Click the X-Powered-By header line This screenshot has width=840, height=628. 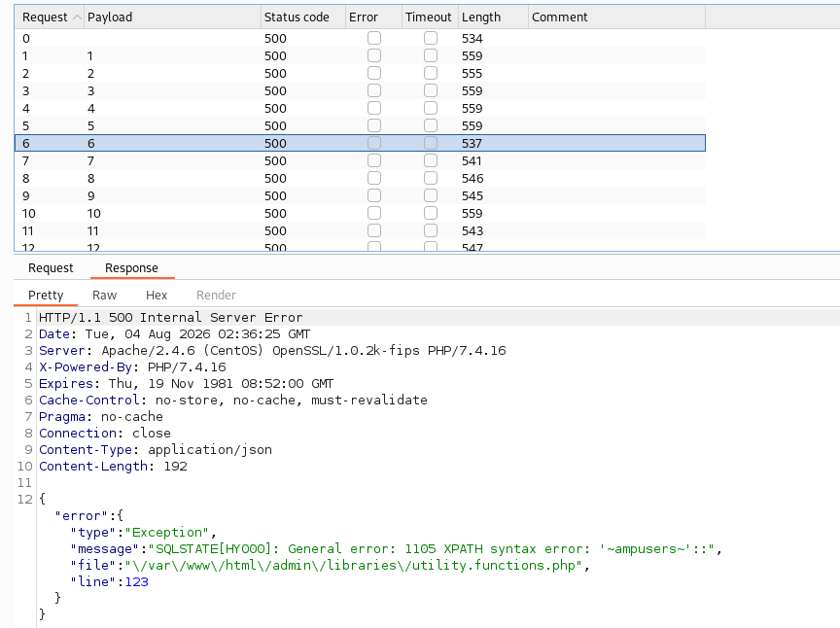point(132,367)
